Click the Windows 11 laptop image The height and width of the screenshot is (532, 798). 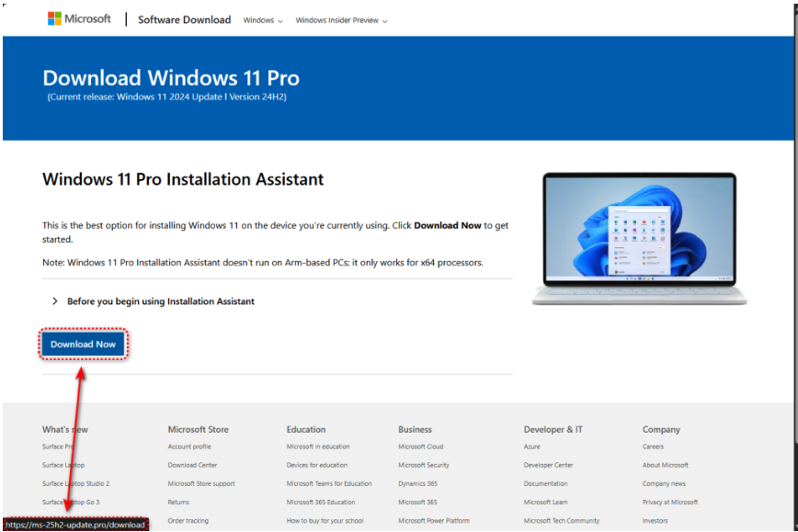pyautogui.click(x=639, y=239)
